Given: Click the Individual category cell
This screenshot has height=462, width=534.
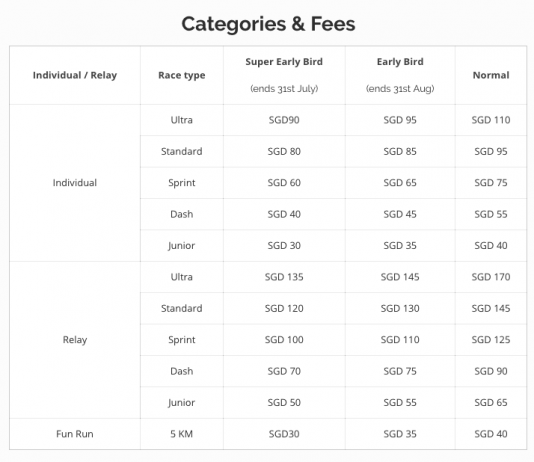Looking at the screenshot, I should (75, 183).
